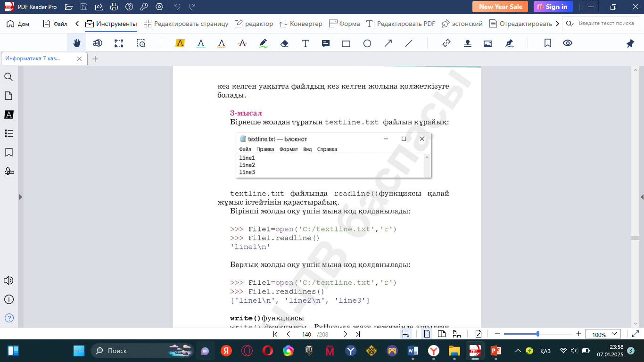Select the squiggly underline tool
The width and height of the screenshot is (644, 362).
222,43
